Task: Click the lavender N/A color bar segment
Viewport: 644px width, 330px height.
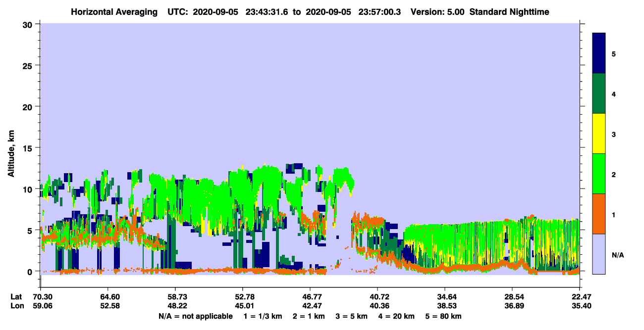Action: tap(599, 254)
